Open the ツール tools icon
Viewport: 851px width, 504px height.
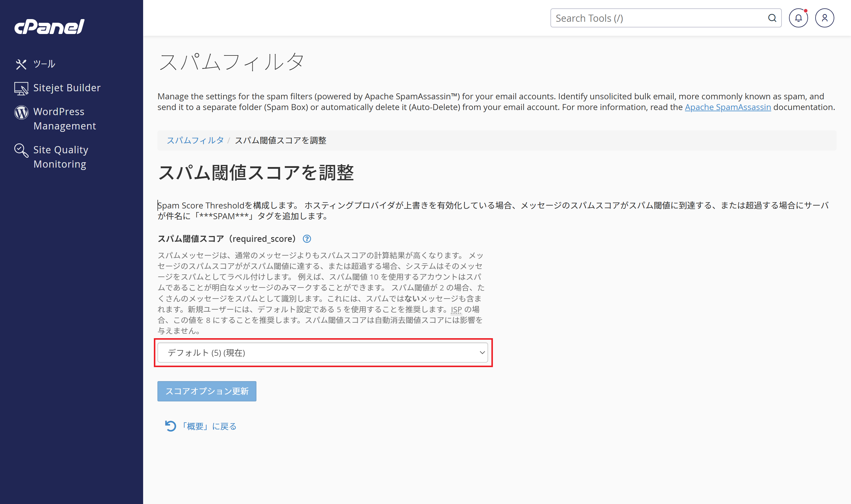(21, 64)
